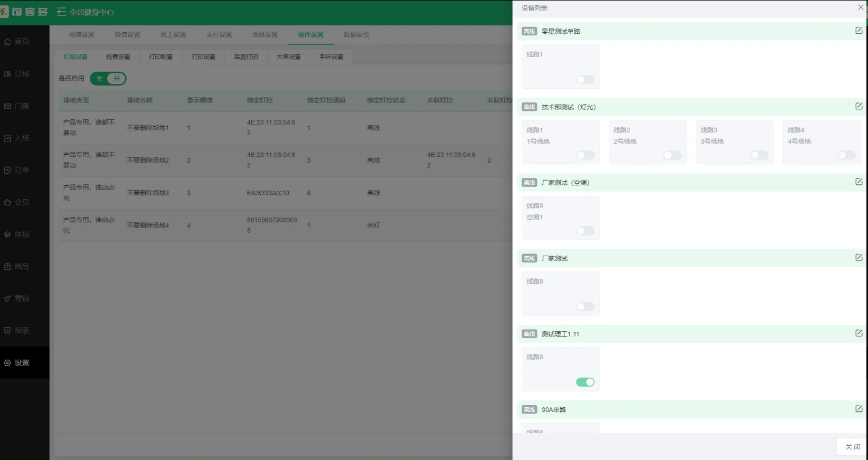Switch to the 微信设置 tab
Viewport: 868px width, 460px height.
click(x=127, y=35)
